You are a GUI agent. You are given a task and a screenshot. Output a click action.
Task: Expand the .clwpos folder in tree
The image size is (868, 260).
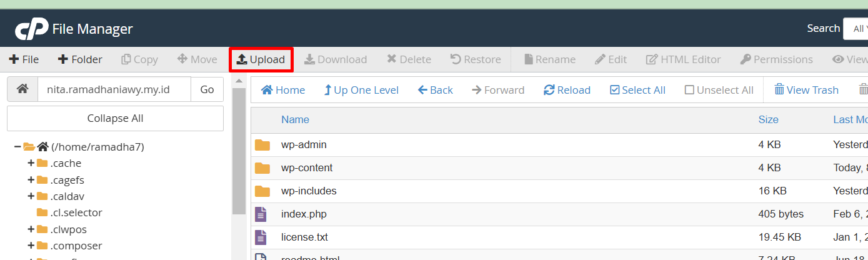click(x=31, y=229)
